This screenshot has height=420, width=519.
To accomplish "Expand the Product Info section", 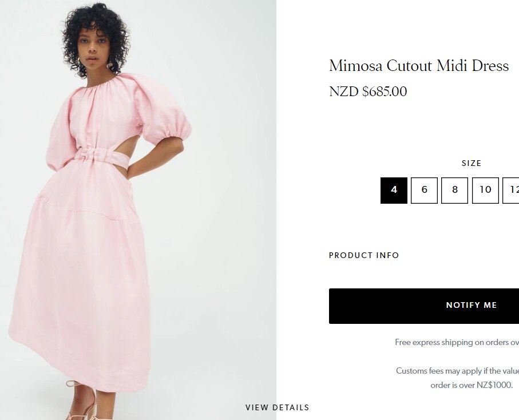I will [364, 255].
